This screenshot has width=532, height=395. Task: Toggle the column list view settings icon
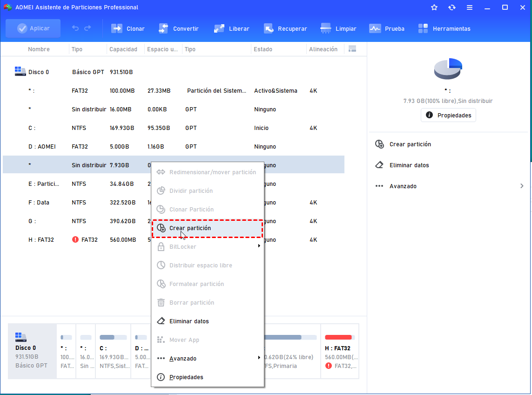(352, 49)
